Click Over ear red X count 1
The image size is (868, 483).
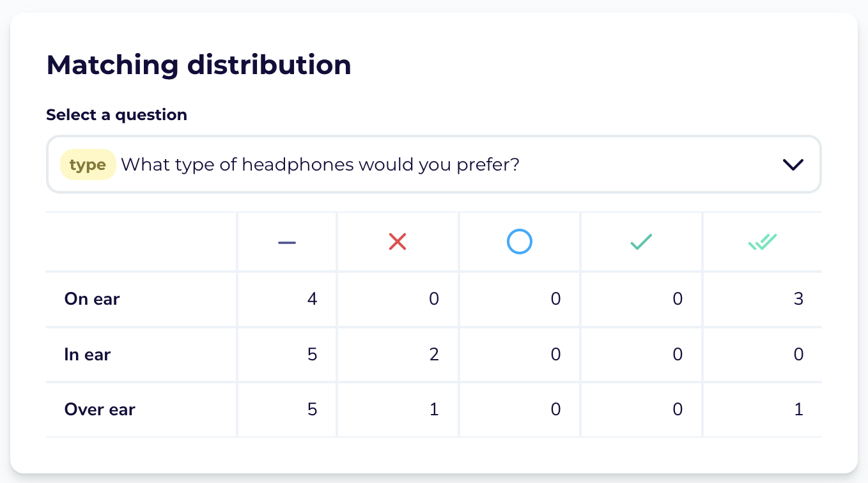pos(435,410)
